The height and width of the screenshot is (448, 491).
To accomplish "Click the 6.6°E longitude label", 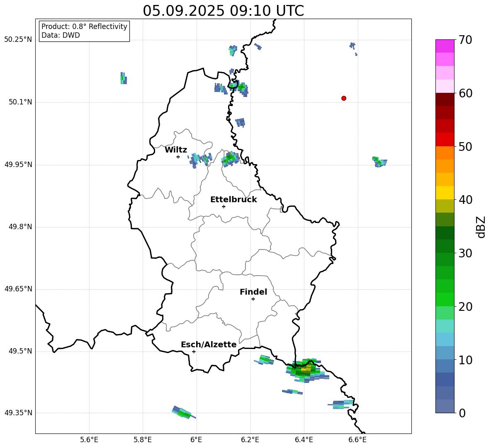I will [x=357, y=440].
